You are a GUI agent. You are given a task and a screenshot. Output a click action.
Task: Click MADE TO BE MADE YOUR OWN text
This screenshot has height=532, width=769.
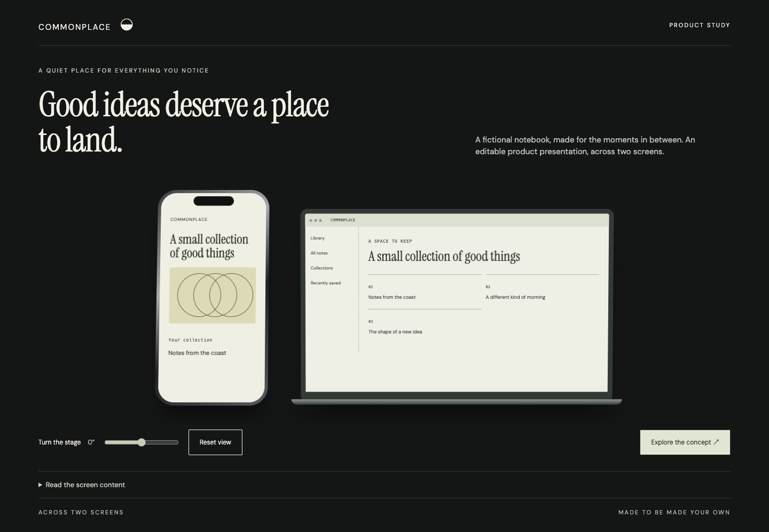pyautogui.click(x=674, y=512)
